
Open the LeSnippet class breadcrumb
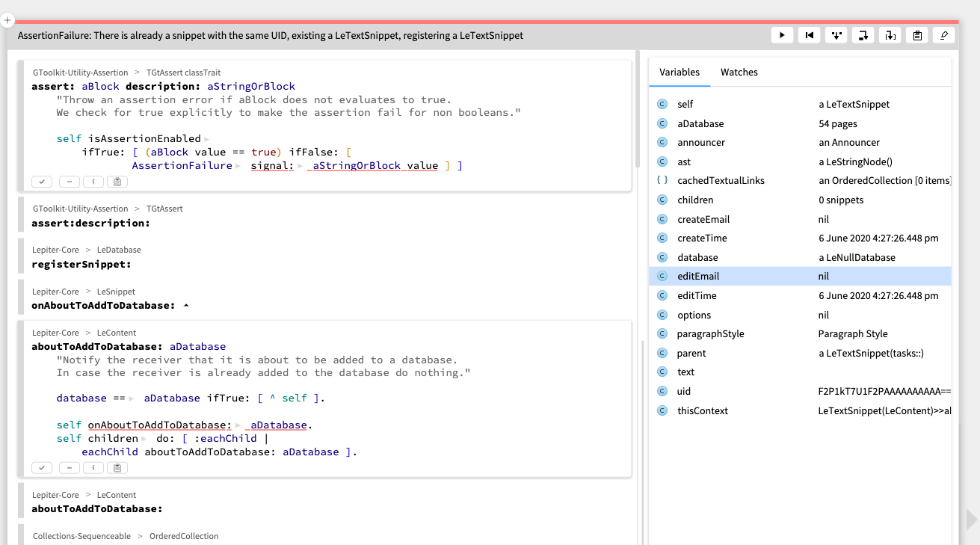[x=116, y=292]
